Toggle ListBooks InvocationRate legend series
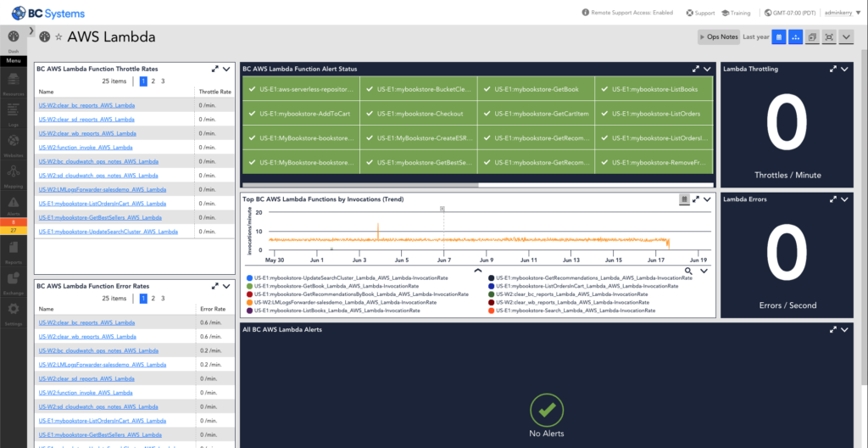 [333, 311]
